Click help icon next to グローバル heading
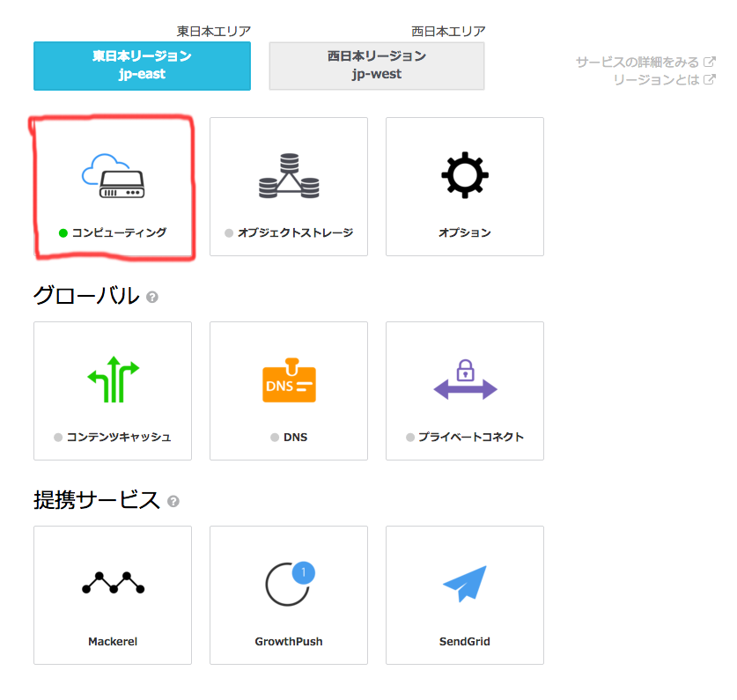737x700 pixels. 151,297
